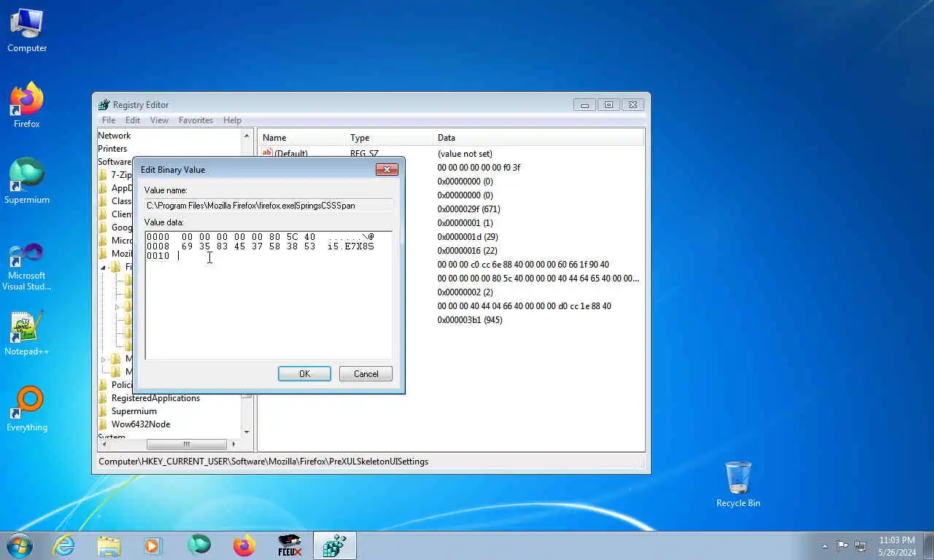Select the Network key in the tree

(115, 136)
